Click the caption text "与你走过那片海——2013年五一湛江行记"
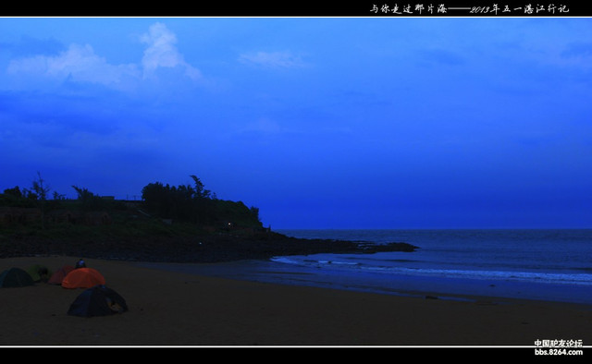 (469, 8)
